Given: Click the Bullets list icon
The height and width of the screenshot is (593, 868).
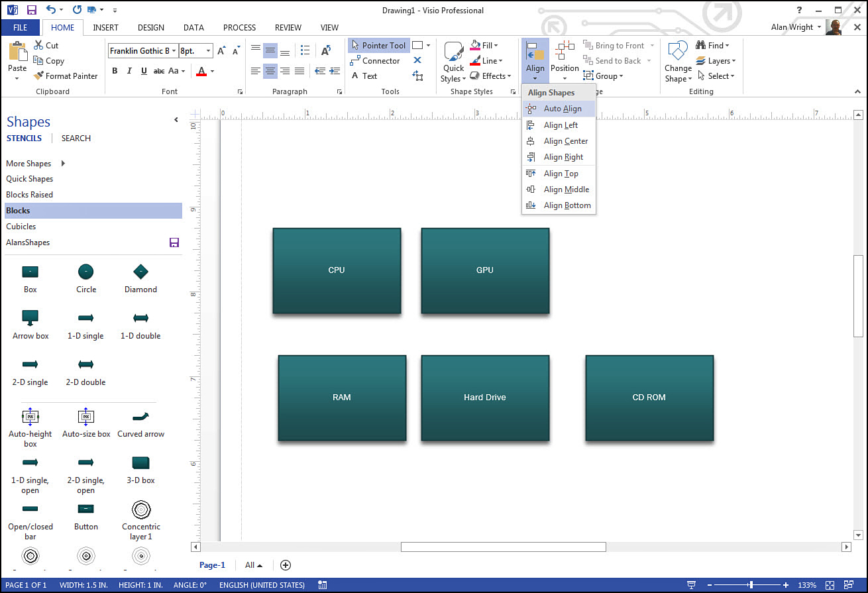Looking at the screenshot, I should tap(305, 51).
